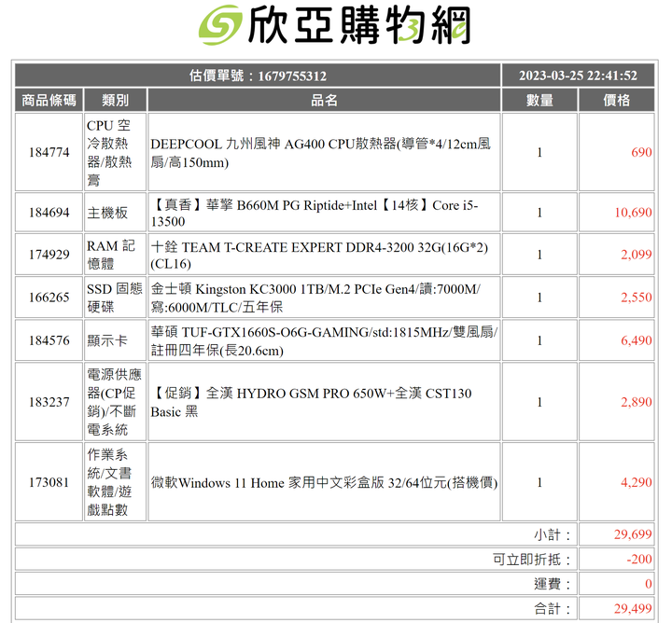This screenshot has height=623, width=672.
Task: Select product code 173081
Action: coord(49,482)
